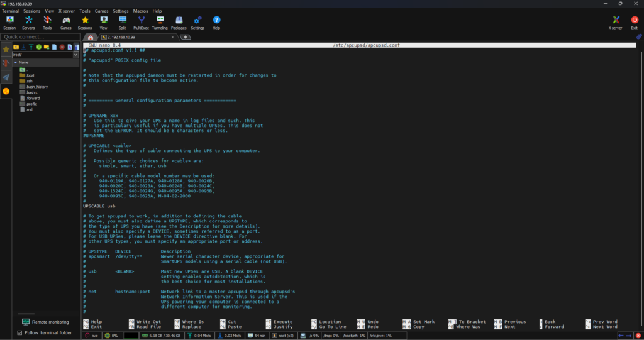Image resolution: width=644 pixels, height=340 pixels.
Task: Toggle the Follow terminal folder checkbox
Action: 19,332
